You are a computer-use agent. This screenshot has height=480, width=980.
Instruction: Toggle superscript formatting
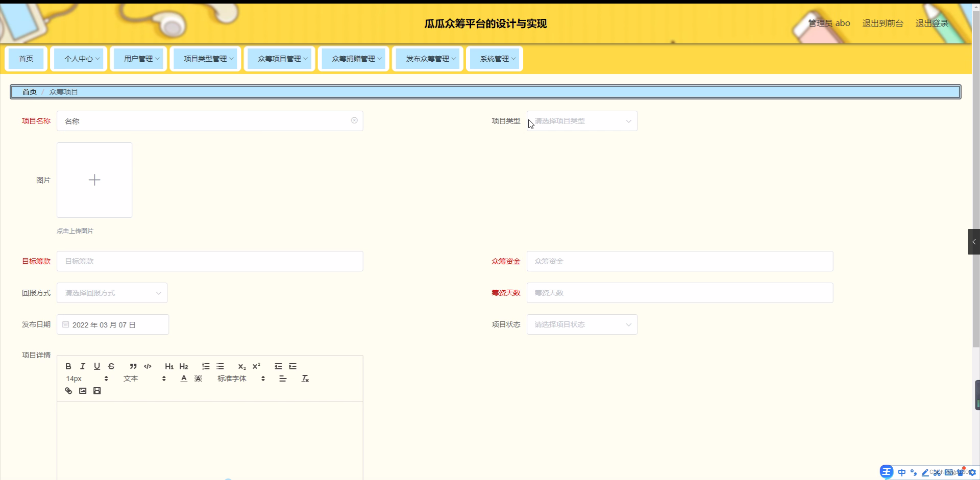pyautogui.click(x=257, y=366)
